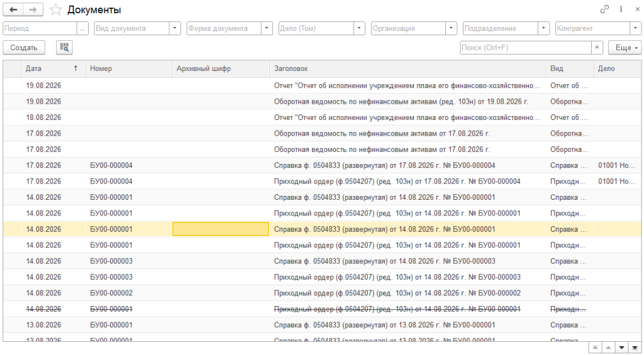This screenshot has width=644, height=355.
Task: Click the forward navigation arrow
Action: click(x=33, y=9)
